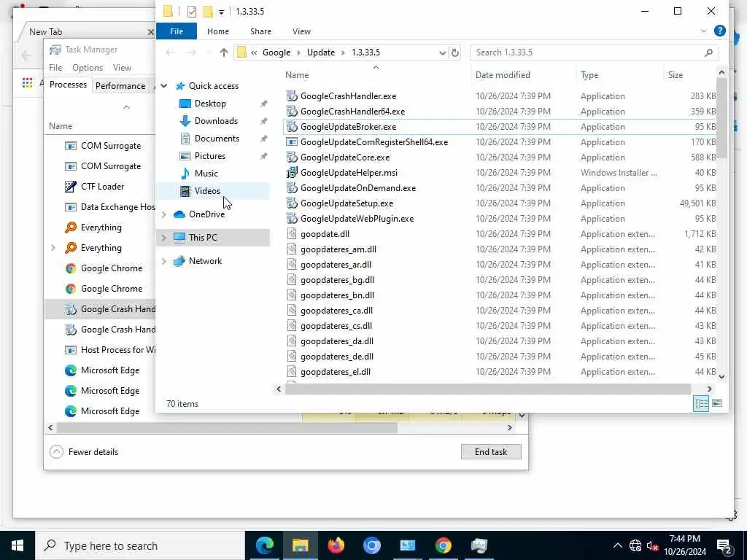Expand the This PC tree node
Viewport: 747px width, 560px height.
[164, 238]
